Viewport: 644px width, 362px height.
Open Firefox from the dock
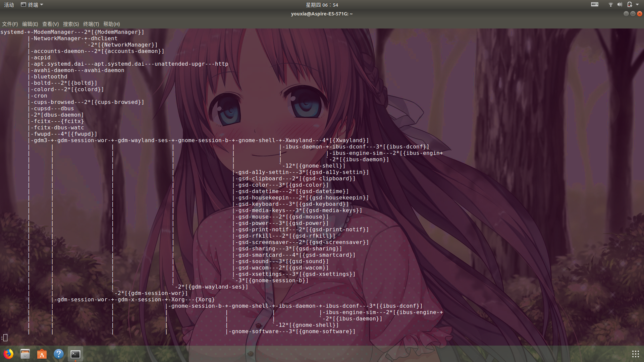(x=9, y=354)
